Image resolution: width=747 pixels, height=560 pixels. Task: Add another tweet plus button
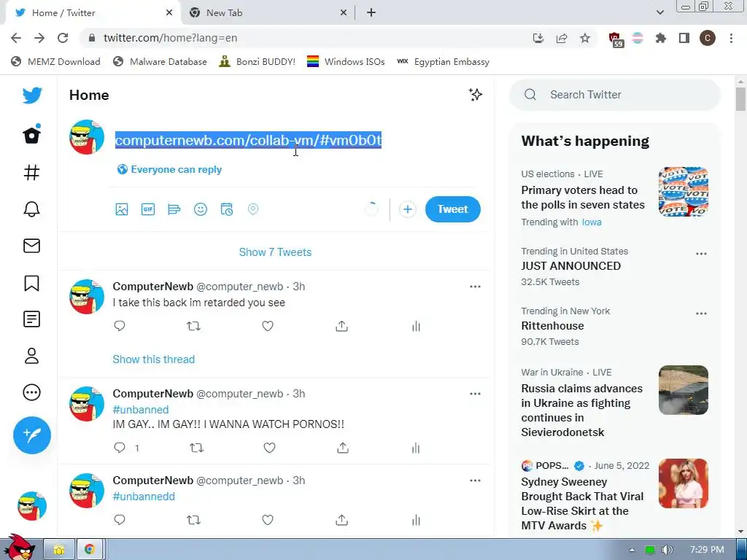(407, 209)
